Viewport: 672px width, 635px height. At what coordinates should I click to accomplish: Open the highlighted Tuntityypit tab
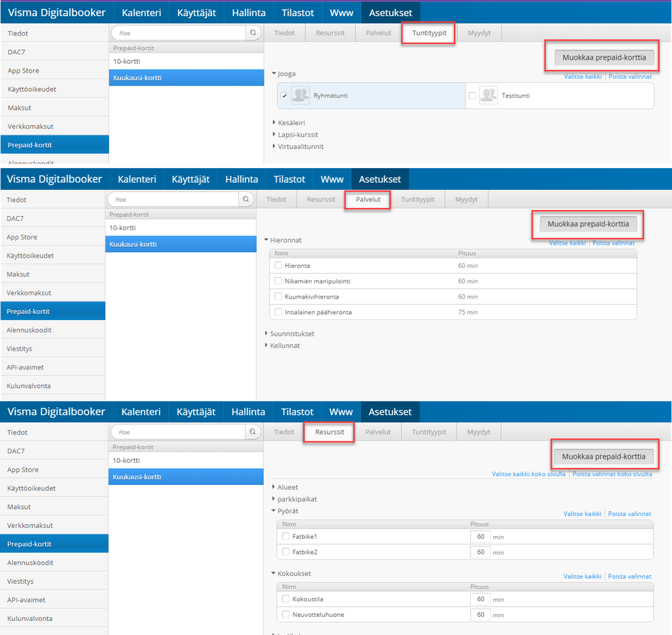pos(429,33)
